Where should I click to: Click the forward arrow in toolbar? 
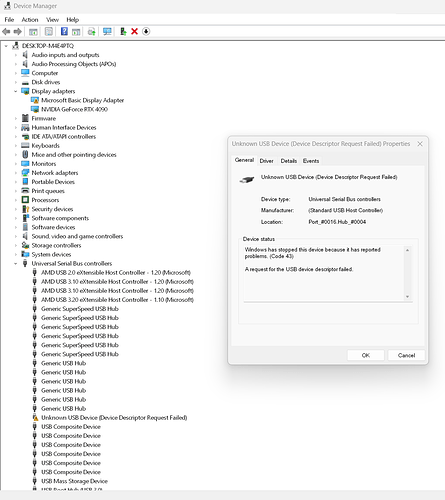[x=17, y=31]
